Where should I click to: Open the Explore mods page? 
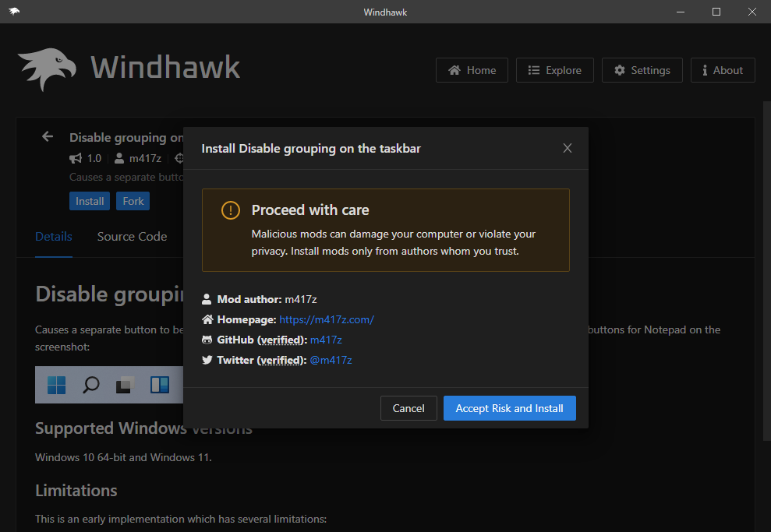pos(554,70)
